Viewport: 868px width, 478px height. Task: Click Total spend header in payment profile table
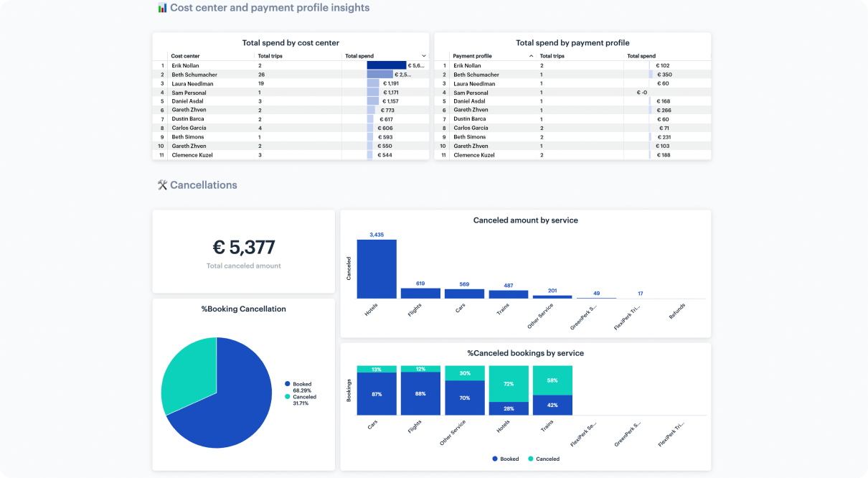[x=641, y=56]
